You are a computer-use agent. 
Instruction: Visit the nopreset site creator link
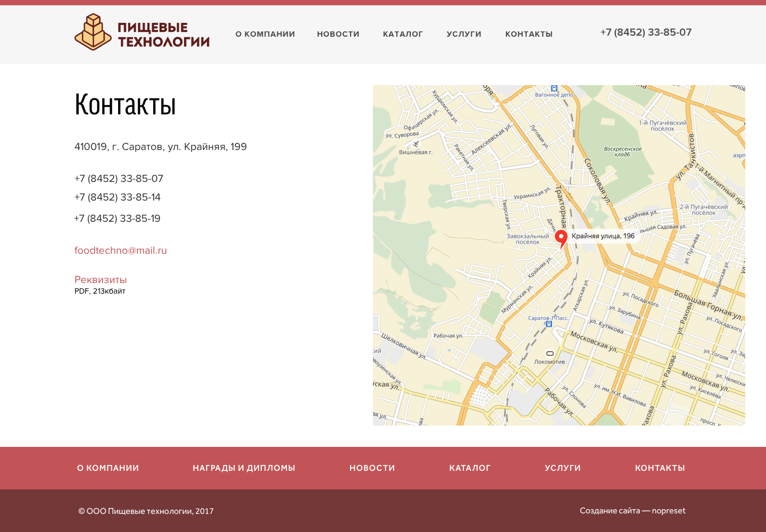point(669,511)
